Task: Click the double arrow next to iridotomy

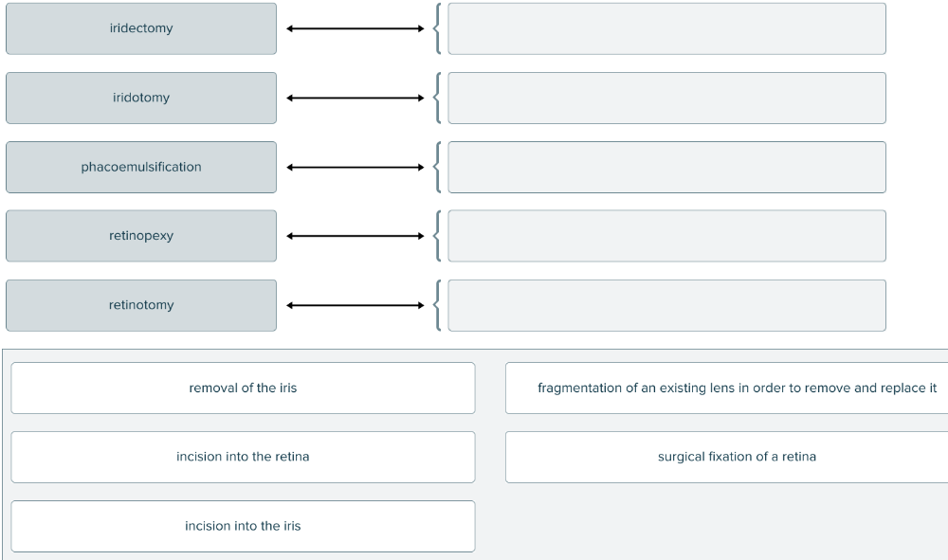Action: 355,98
